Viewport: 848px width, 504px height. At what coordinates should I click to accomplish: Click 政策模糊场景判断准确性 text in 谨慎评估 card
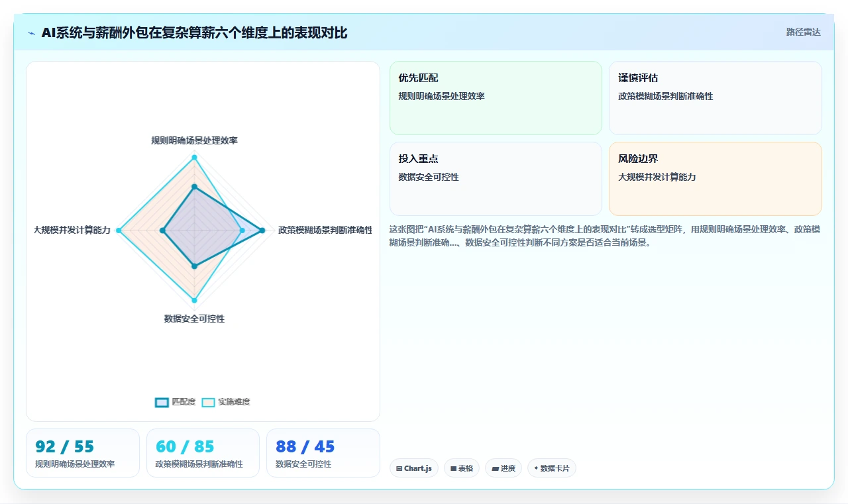tap(666, 96)
